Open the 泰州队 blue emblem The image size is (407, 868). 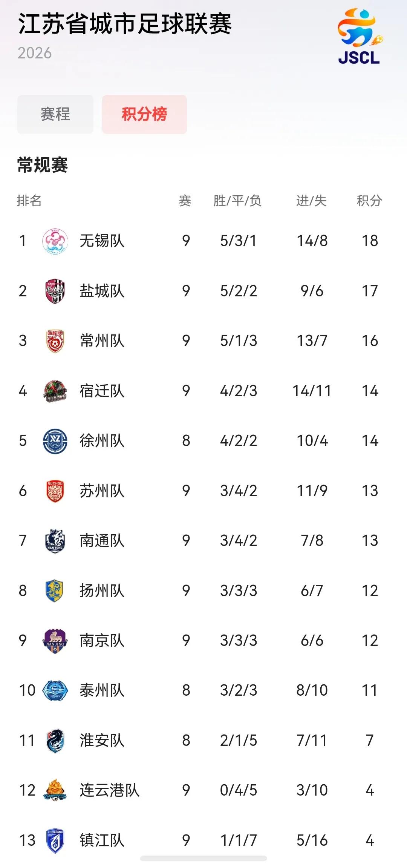(x=55, y=690)
